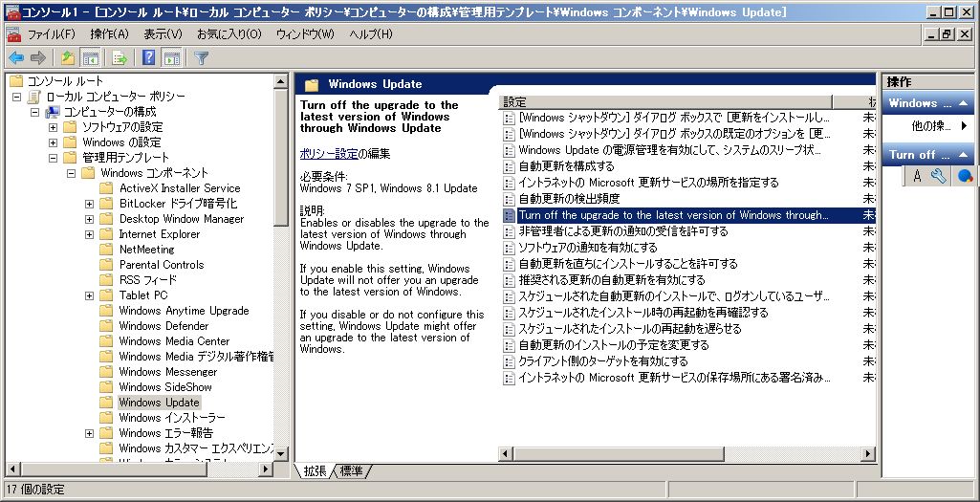Sort by the 設定 column header

(666, 102)
